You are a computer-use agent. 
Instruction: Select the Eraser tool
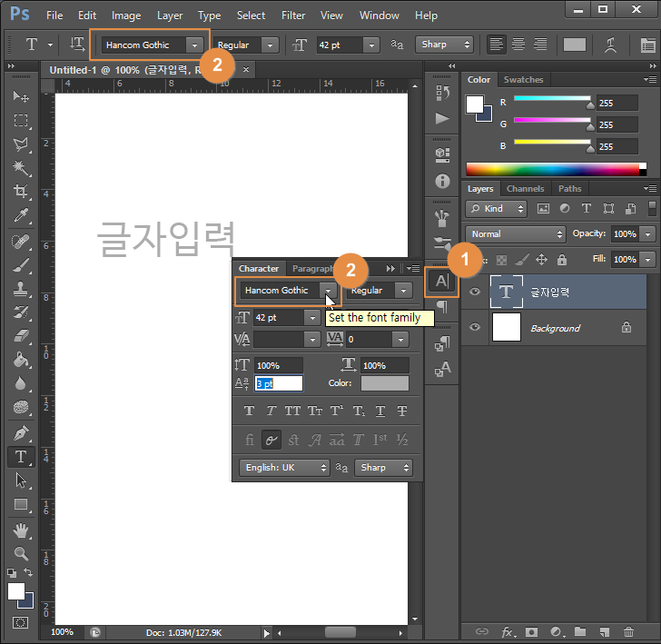[21, 336]
